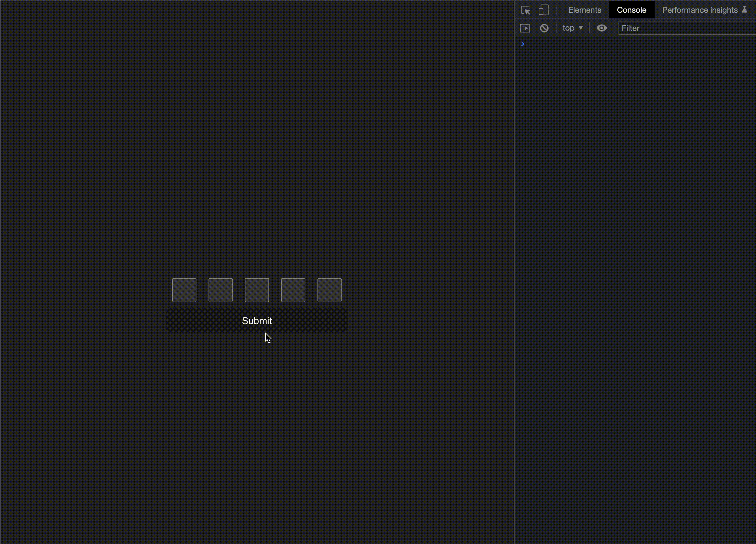Open the Performance insights panel

click(x=700, y=10)
